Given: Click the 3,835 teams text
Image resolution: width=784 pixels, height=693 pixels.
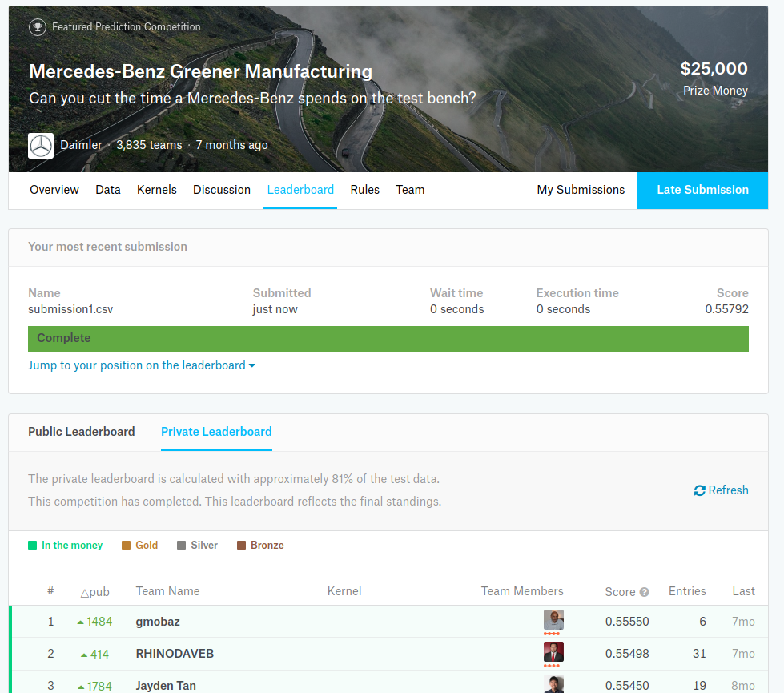Looking at the screenshot, I should pos(149,145).
